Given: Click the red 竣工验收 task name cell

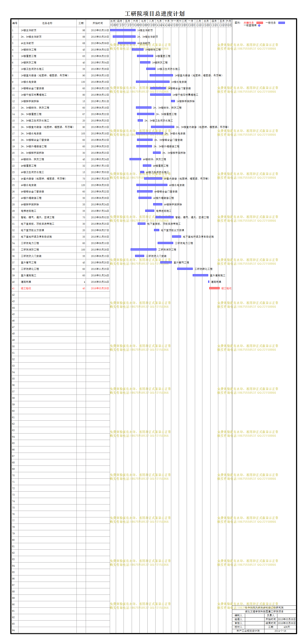Looking at the screenshot, I should coord(47,288).
